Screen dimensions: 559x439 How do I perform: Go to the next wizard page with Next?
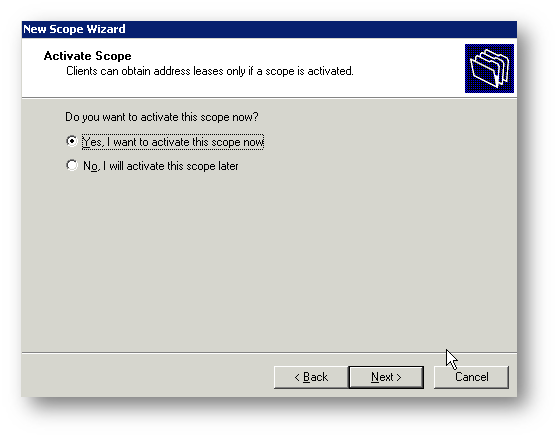click(386, 377)
